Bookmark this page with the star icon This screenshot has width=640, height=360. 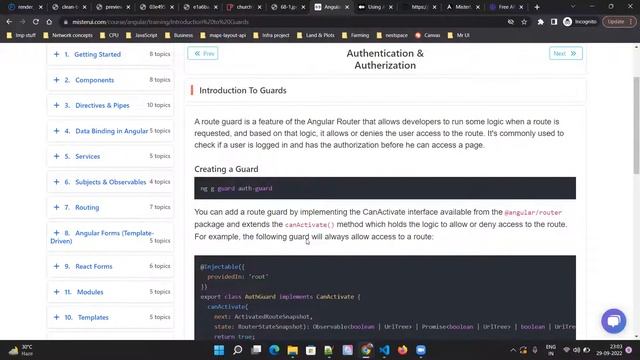tap(524, 22)
